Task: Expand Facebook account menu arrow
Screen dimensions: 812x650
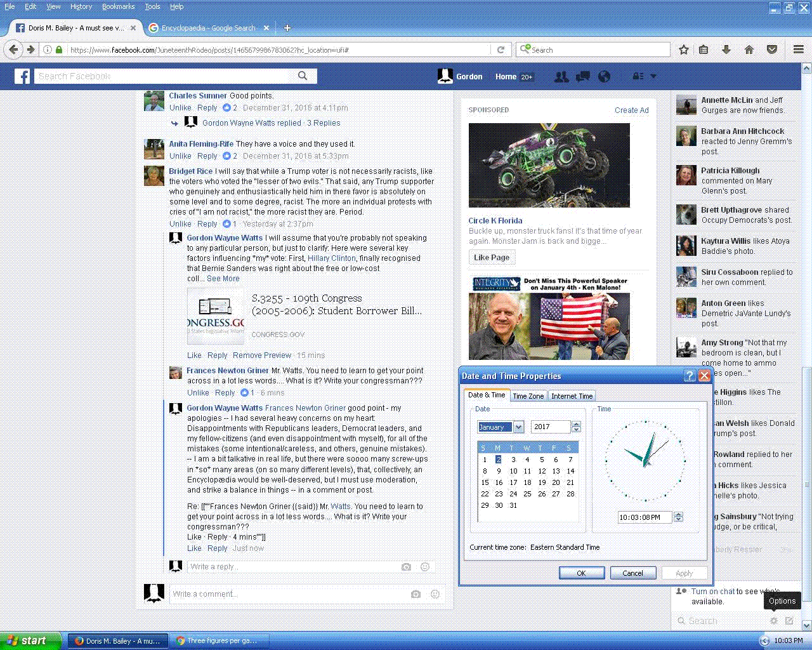Action: (x=653, y=77)
